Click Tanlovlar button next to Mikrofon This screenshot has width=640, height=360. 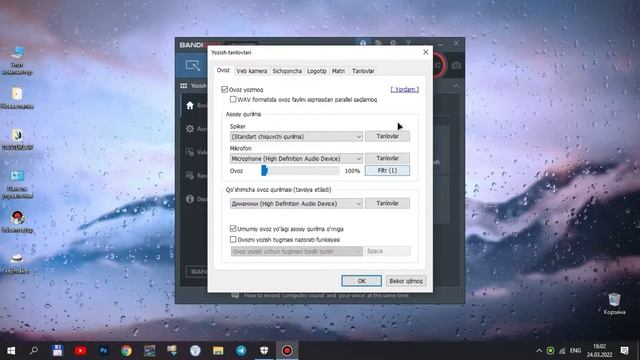point(387,158)
